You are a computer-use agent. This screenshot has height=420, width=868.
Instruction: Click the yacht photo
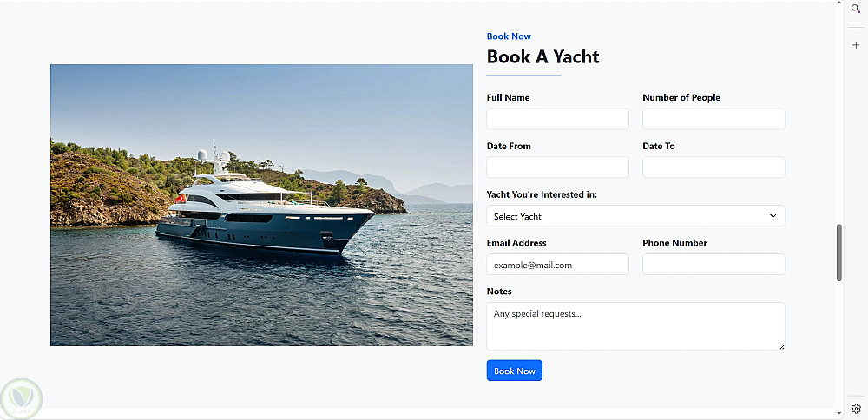(261, 205)
